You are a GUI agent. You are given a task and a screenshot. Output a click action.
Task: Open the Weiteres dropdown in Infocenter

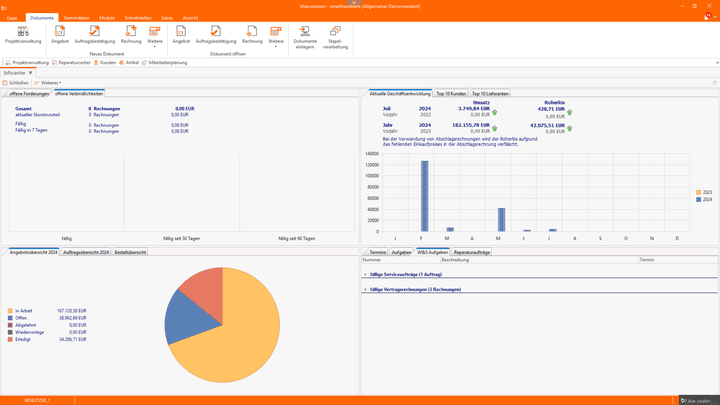(x=49, y=83)
